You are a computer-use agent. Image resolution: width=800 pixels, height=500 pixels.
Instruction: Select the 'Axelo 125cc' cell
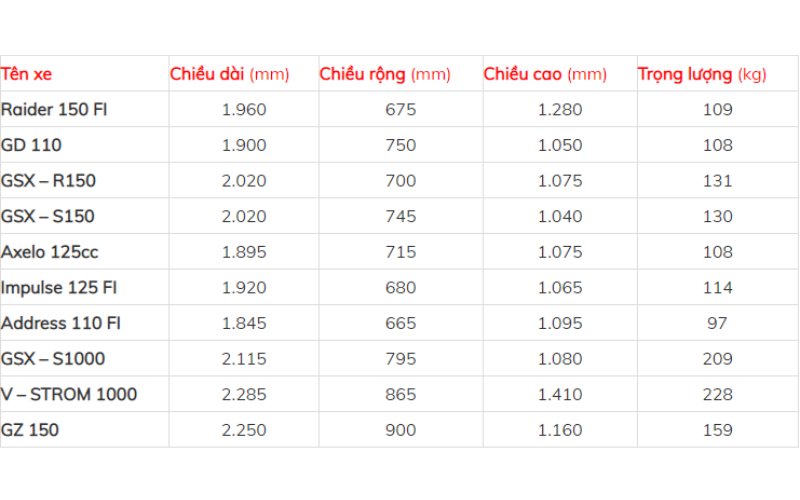[x=47, y=251]
